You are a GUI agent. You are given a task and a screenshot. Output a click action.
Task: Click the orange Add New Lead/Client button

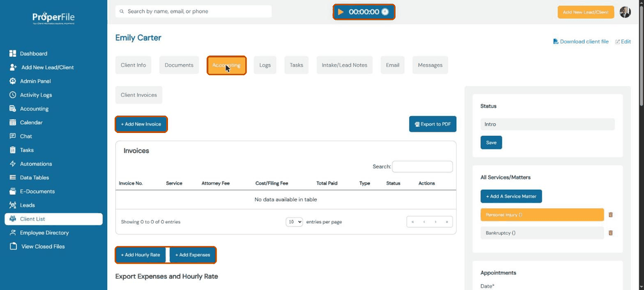coord(585,12)
